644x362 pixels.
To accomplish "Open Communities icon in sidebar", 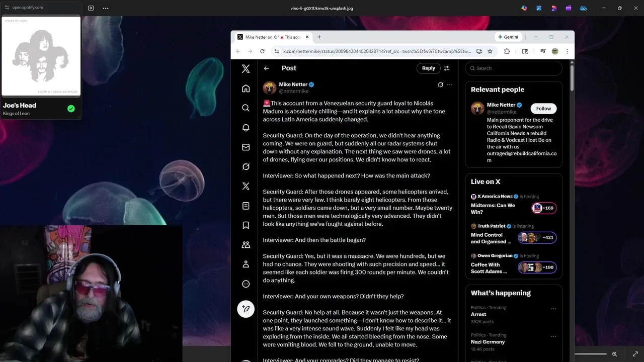I will (x=246, y=245).
